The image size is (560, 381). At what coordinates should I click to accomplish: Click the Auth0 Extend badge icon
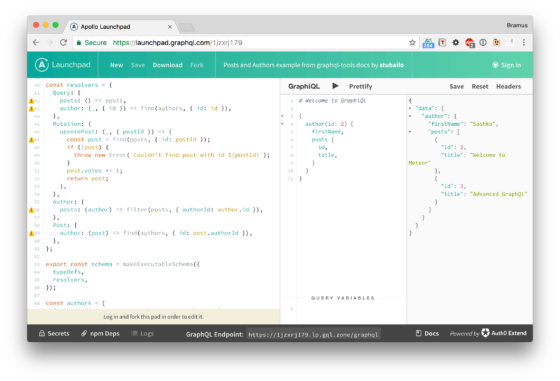pyautogui.click(x=485, y=333)
